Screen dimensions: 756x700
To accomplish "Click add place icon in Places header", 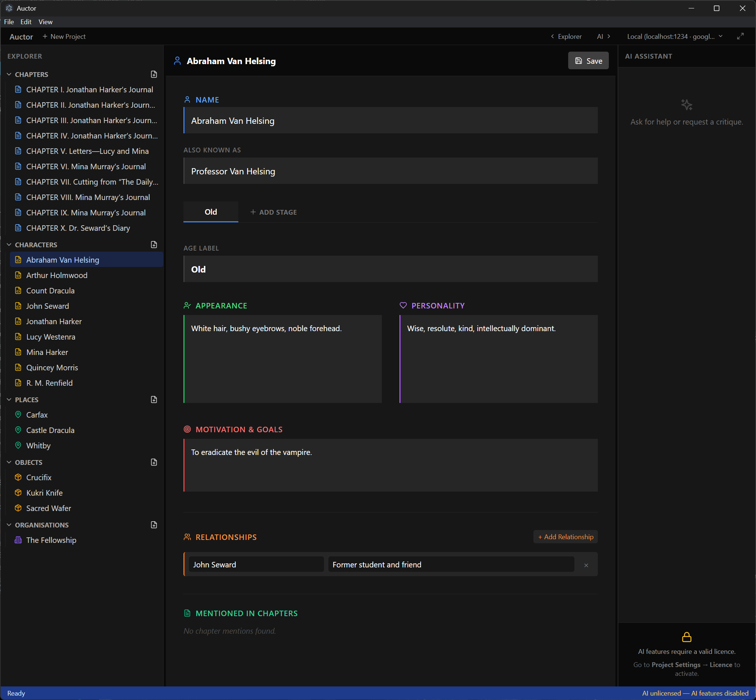I will (x=154, y=400).
